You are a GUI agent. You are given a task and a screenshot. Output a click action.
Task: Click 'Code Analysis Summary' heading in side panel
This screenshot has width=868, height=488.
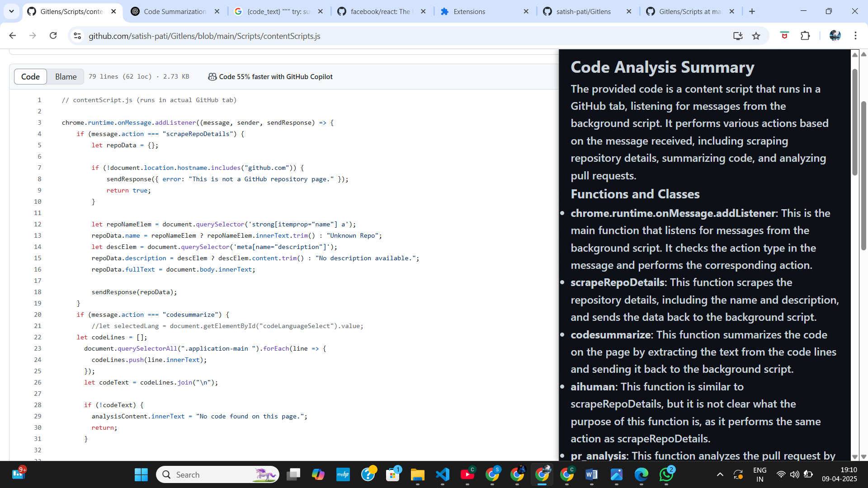tap(662, 67)
